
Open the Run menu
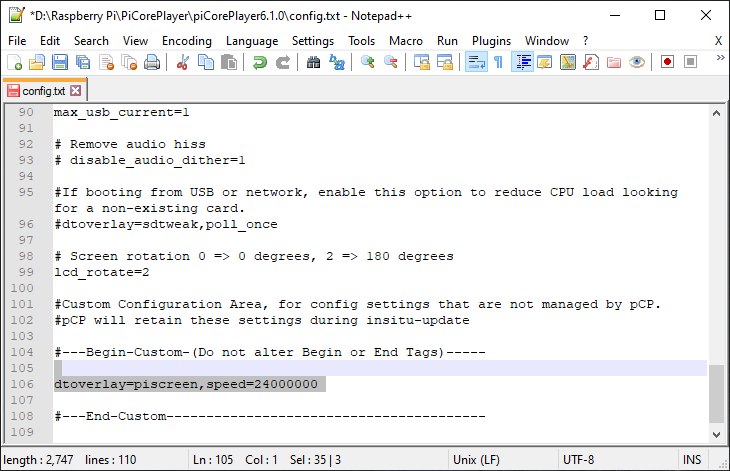pos(447,41)
